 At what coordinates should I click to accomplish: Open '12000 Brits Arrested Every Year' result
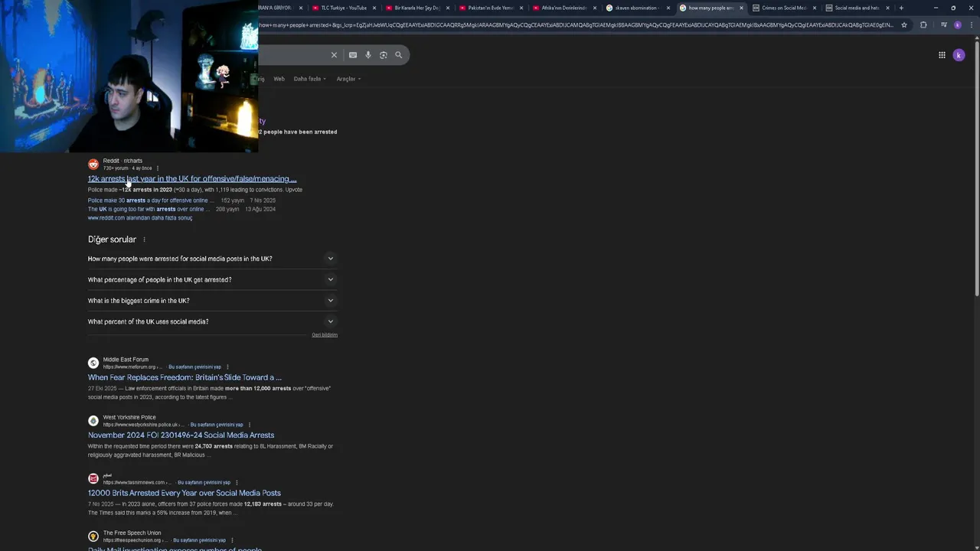click(185, 493)
